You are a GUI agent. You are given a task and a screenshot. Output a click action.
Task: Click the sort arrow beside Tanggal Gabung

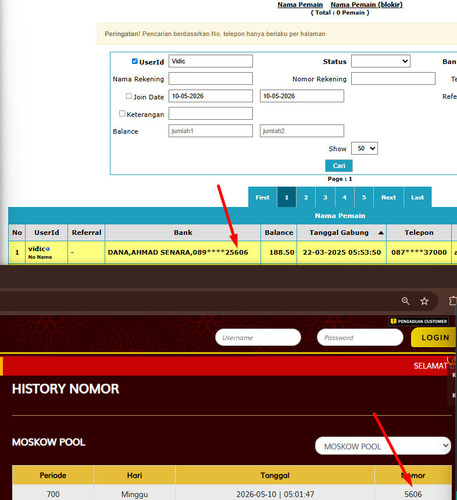tap(381, 233)
